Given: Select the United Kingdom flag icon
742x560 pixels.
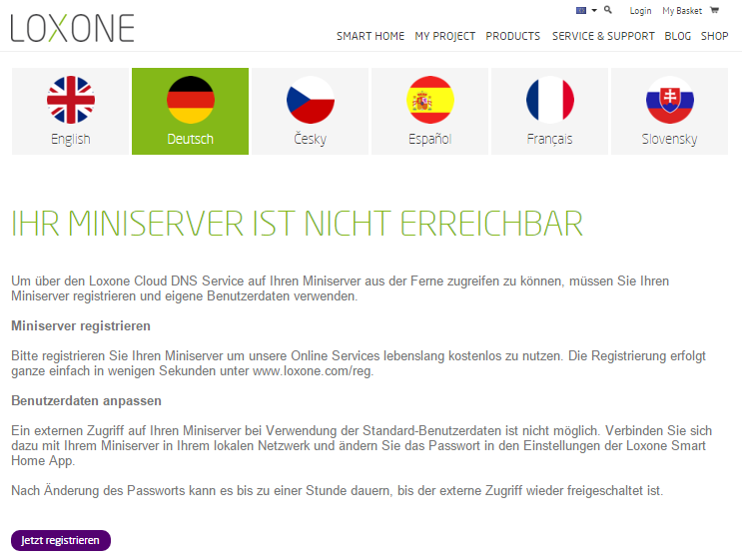Looking at the screenshot, I should pos(71,100).
